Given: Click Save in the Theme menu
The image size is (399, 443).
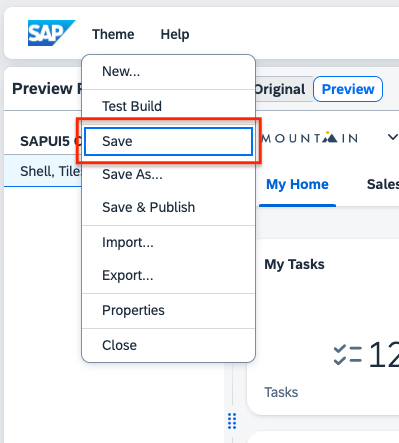Looking at the screenshot, I should pos(168,141).
